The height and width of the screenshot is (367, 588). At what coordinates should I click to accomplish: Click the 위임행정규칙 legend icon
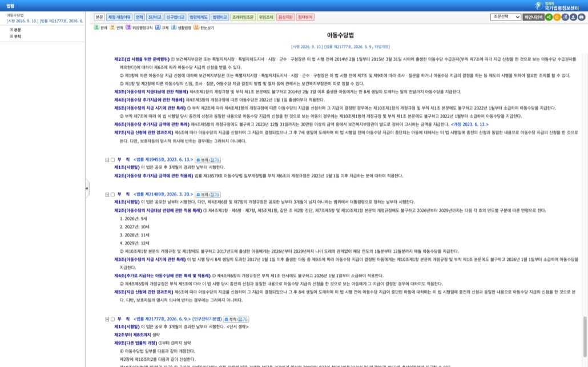(128, 27)
